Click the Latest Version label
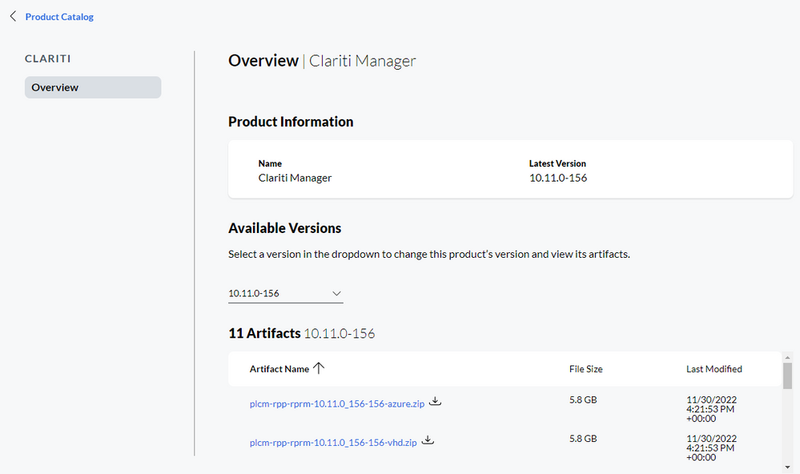 [557, 164]
